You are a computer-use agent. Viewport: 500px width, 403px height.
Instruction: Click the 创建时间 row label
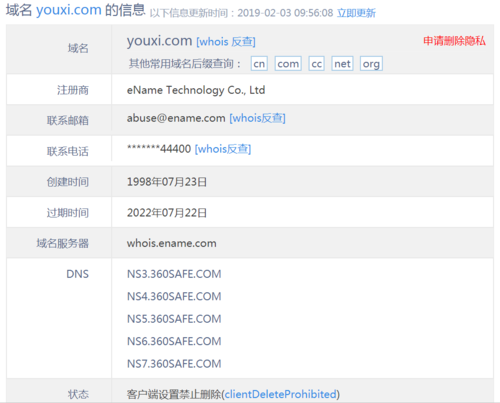[x=68, y=182]
